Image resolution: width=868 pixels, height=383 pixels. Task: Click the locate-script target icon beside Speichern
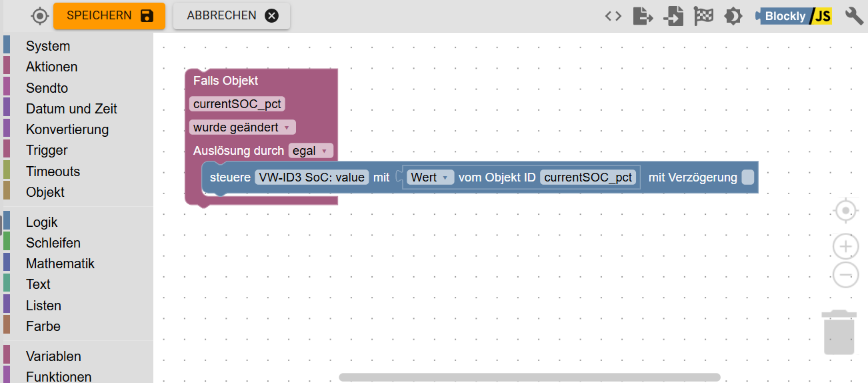40,15
